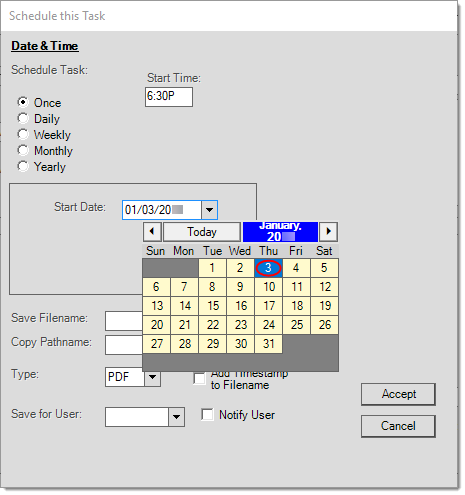Pick day 12 in calendar
Screen dimensions: 465x495
coord(324,287)
